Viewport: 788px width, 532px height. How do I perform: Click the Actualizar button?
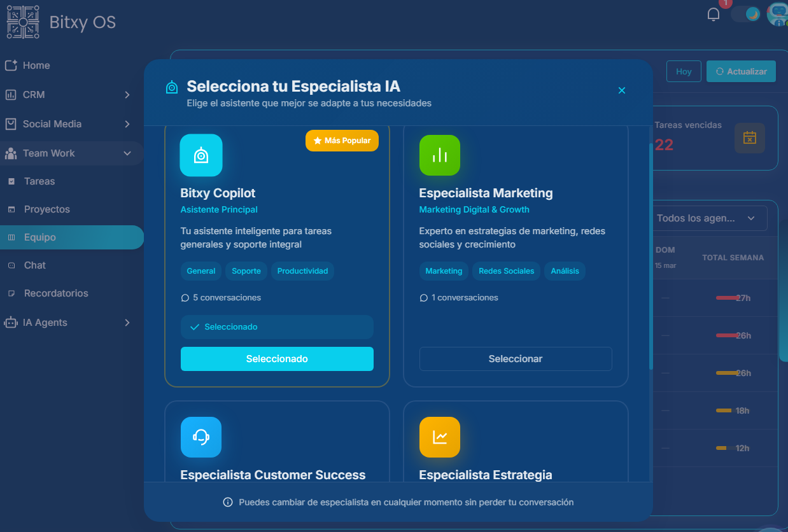pos(741,71)
